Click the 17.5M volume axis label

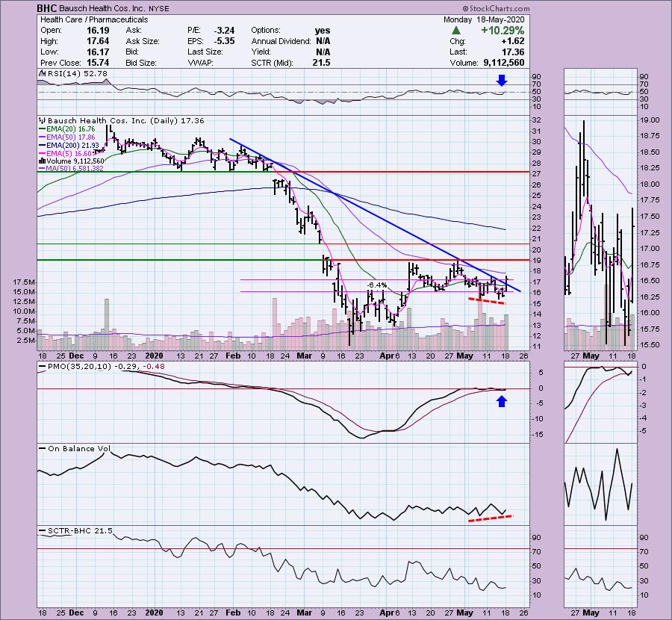pos(24,282)
